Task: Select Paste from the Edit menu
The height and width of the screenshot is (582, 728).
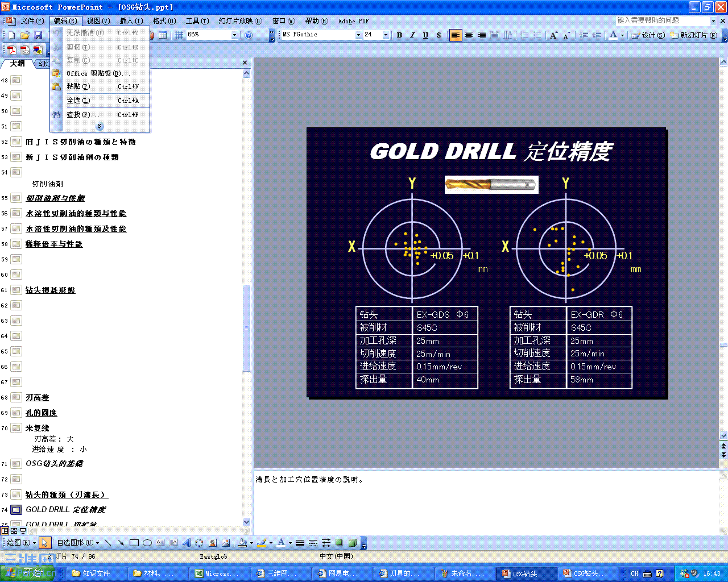Action: click(100, 86)
